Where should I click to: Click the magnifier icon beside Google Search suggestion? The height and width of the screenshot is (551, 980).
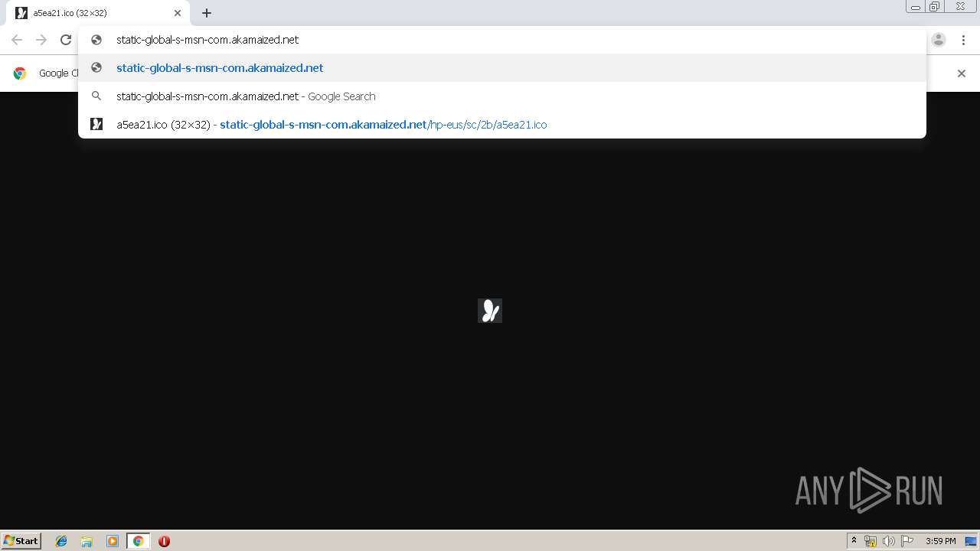96,96
